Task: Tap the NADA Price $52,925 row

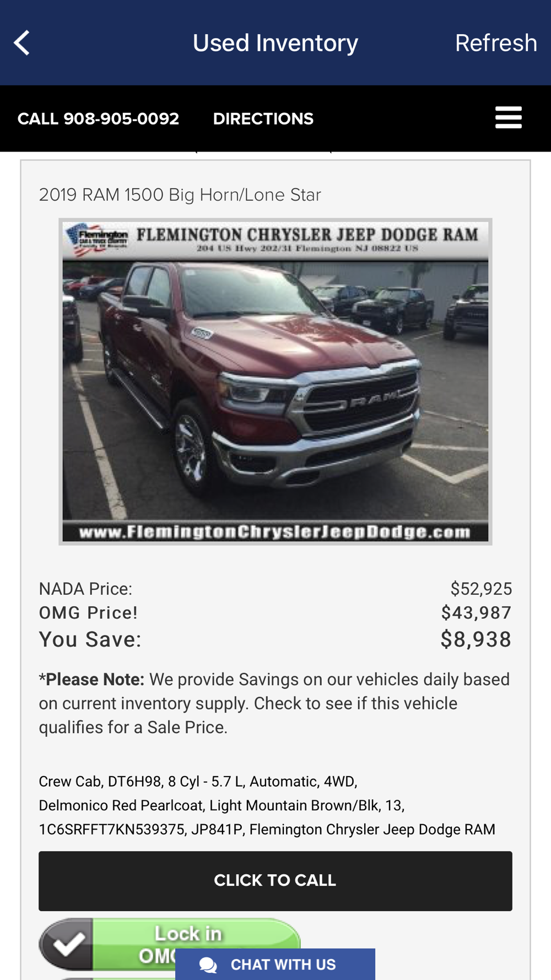Action: (x=275, y=589)
